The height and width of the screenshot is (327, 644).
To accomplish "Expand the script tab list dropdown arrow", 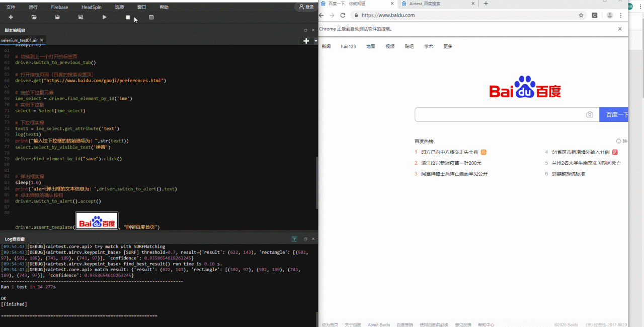I will [315, 41].
